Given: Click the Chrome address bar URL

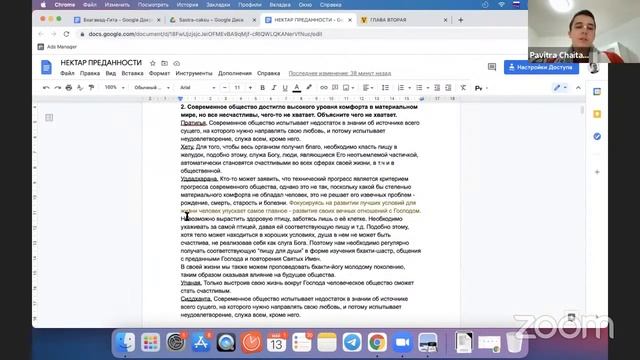Looking at the screenshot, I should tap(205, 34).
